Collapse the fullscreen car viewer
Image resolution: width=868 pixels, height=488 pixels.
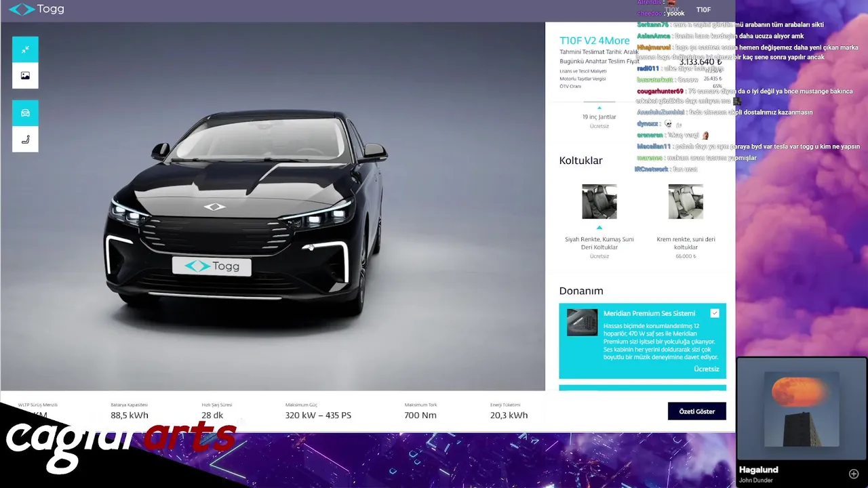pyautogui.click(x=25, y=49)
